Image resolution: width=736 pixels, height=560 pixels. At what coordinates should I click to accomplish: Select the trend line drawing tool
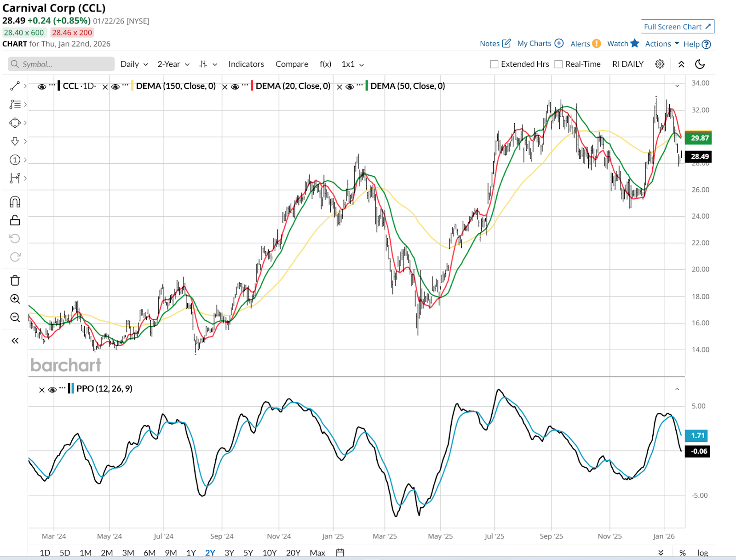click(15, 86)
